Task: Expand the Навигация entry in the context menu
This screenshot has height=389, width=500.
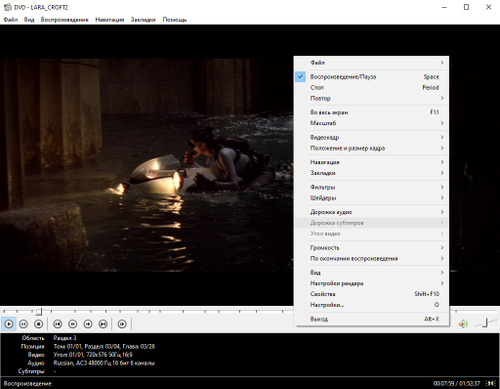Action: click(372, 162)
